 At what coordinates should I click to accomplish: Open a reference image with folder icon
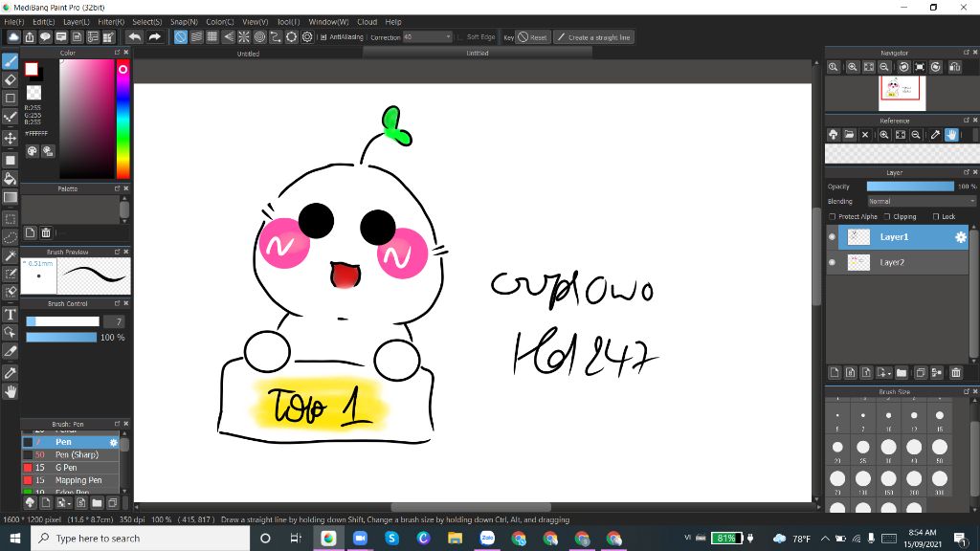click(849, 134)
